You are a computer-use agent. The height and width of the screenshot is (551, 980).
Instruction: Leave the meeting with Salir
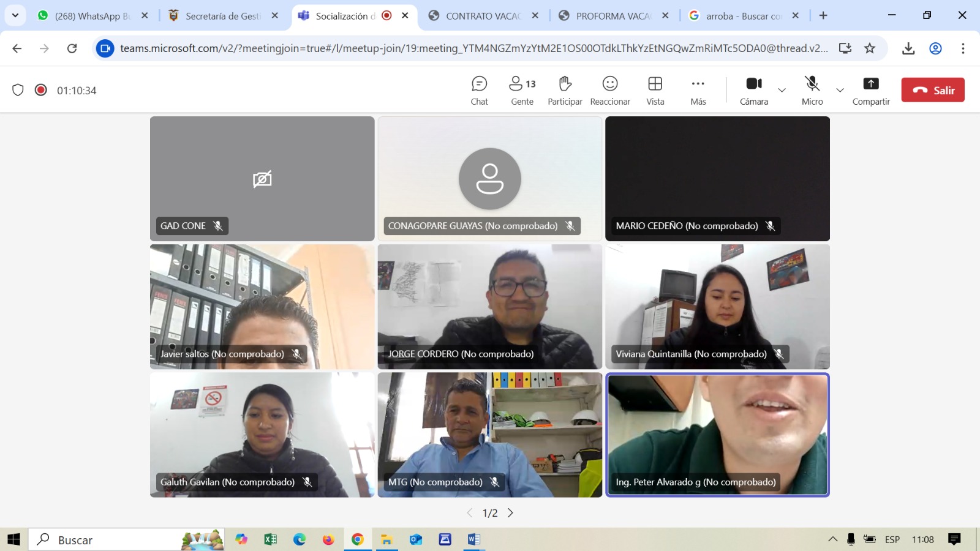(932, 90)
